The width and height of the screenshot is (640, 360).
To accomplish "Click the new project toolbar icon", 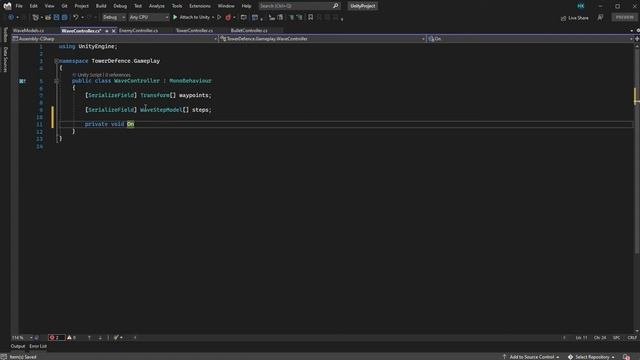I will (36, 18).
